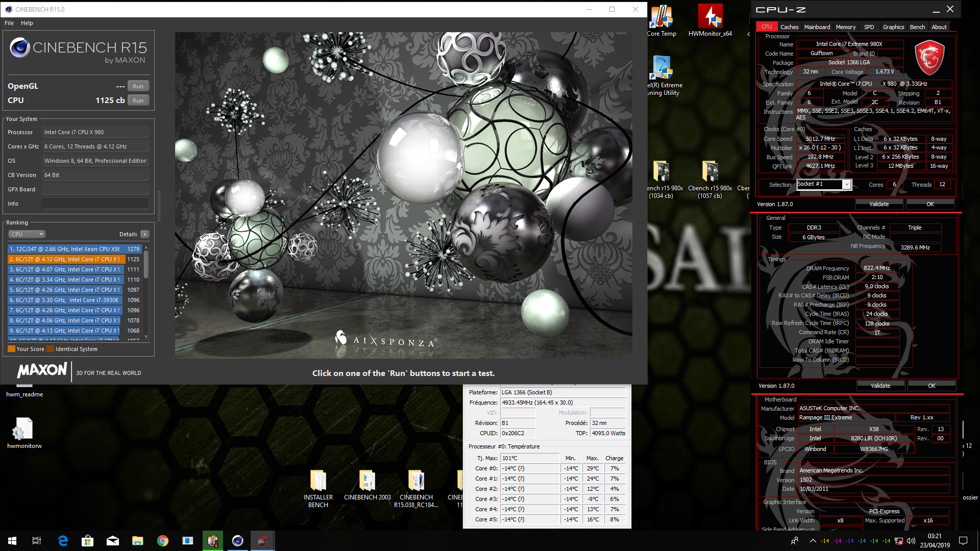The width and height of the screenshot is (980, 551).
Task: Select highlighted ranking row 2 scoring 1125
Action: (x=75, y=259)
